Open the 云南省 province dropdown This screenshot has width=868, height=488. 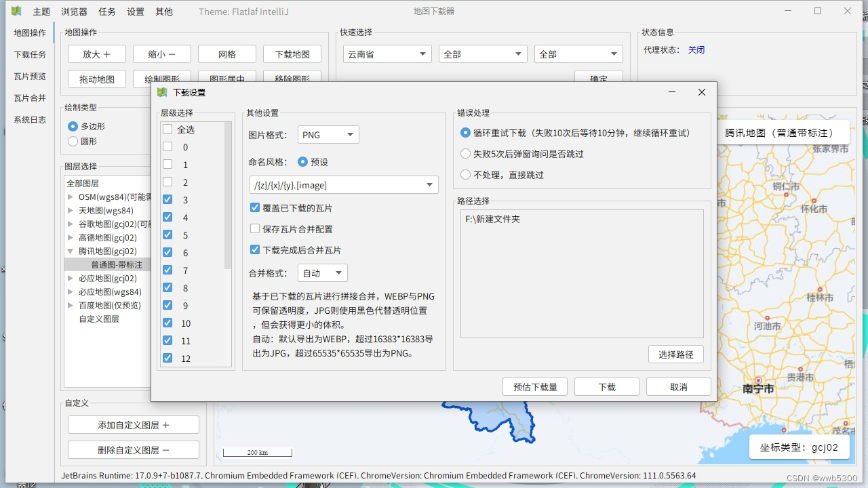387,54
